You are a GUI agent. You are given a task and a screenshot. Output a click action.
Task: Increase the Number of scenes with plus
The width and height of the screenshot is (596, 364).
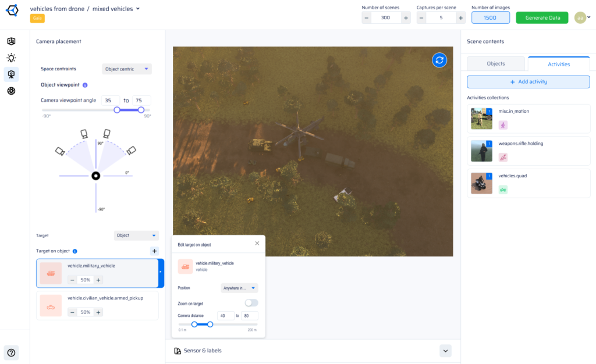click(x=406, y=18)
